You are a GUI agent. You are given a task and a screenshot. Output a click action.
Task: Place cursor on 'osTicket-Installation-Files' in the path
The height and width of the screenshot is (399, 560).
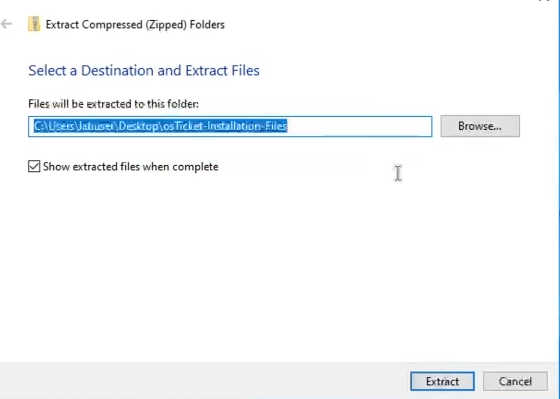pos(225,126)
